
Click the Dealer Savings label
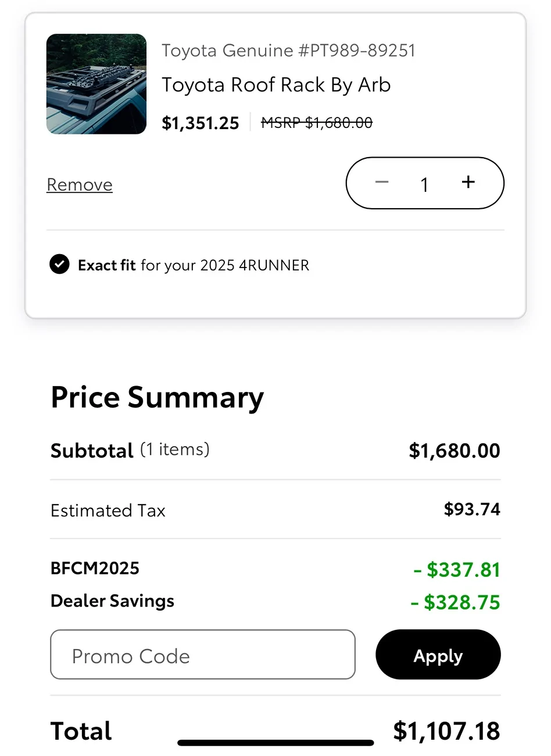[112, 601]
